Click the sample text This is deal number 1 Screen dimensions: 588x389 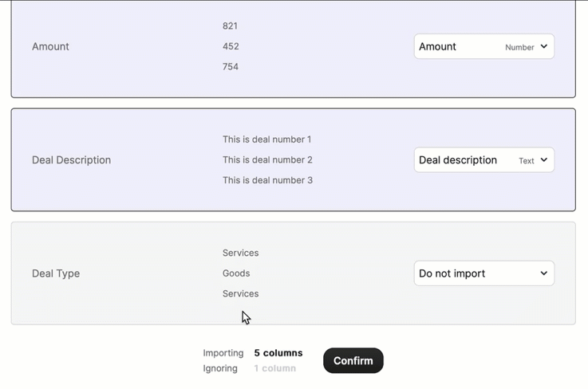(x=266, y=139)
